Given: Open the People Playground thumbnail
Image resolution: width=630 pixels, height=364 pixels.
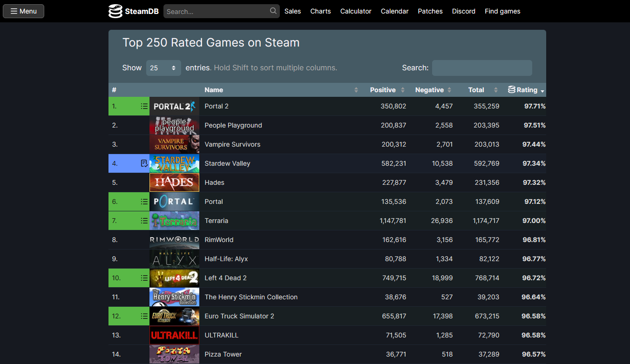Looking at the screenshot, I should point(174,125).
